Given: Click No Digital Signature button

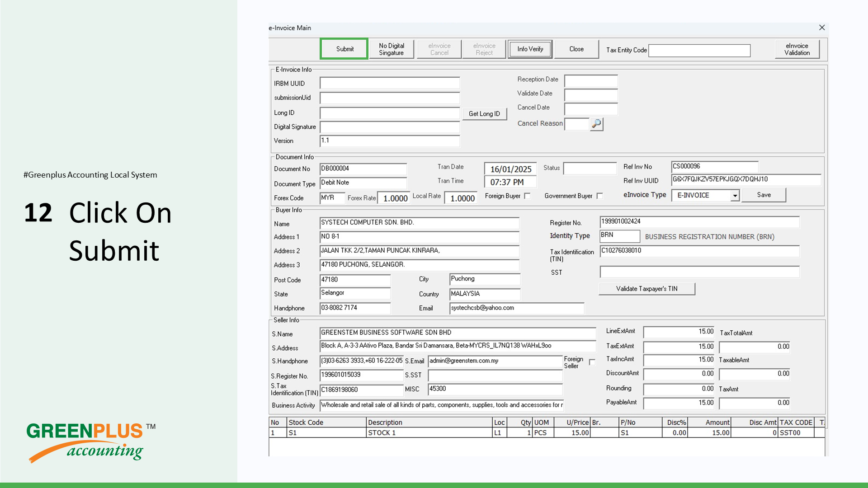Looking at the screenshot, I should (392, 49).
